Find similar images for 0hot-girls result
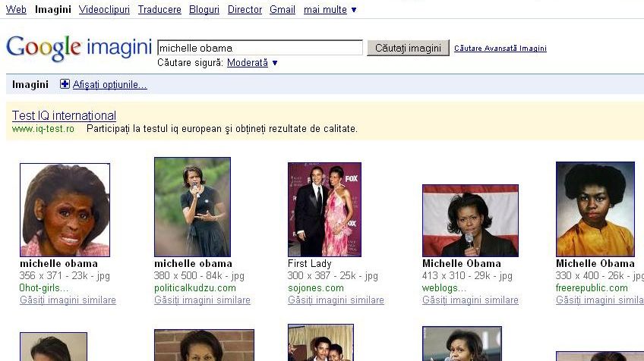Image resolution: width=644 pixels, height=361 pixels. pos(68,300)
